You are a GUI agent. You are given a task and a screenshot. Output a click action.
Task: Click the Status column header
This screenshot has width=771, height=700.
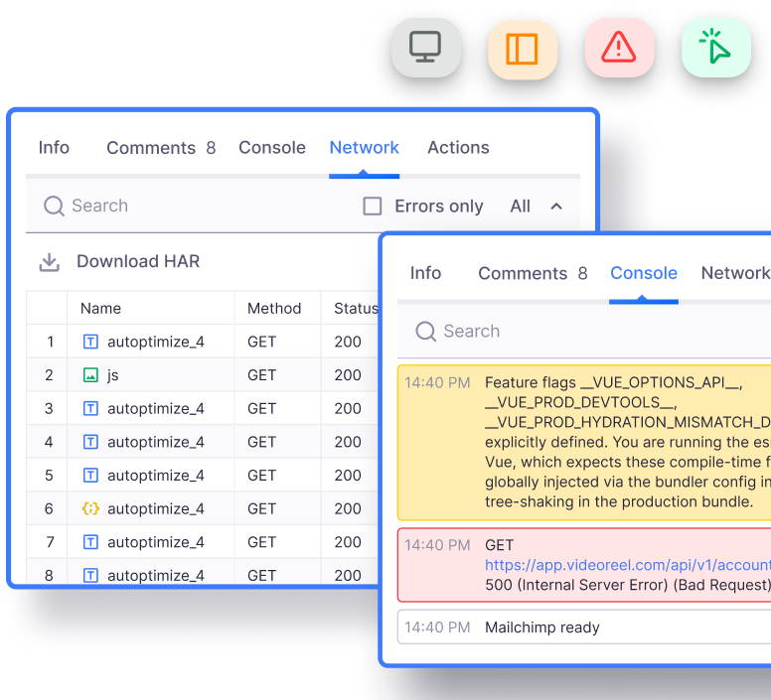tap(356, 308)
